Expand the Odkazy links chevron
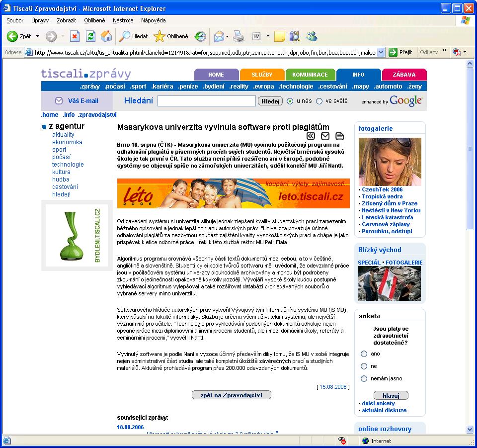 point(444,50)
